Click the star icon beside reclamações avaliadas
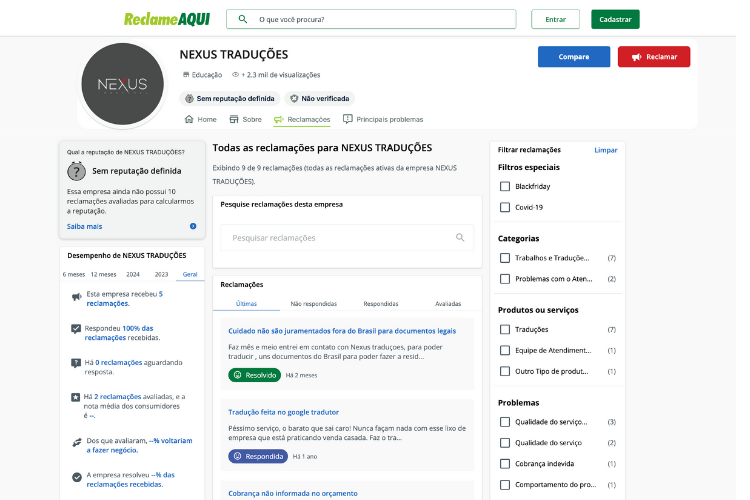This screenshot has height=500, width=750. click(x=76, y=397)
